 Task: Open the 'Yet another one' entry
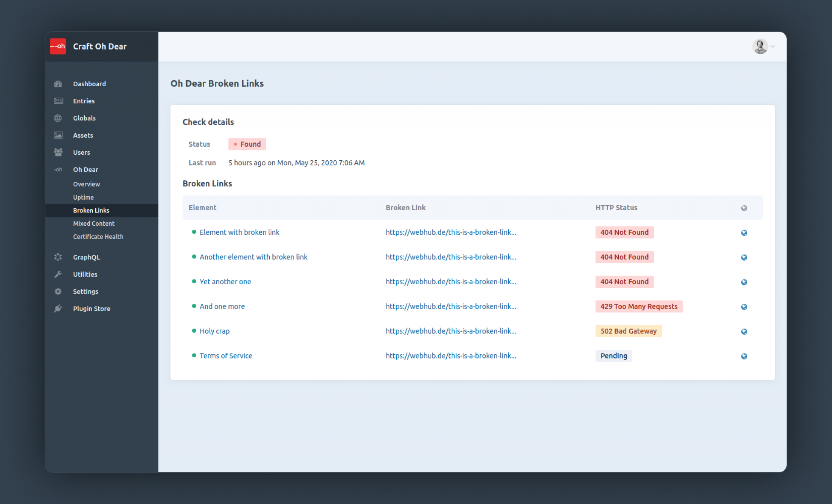(225, 282)
